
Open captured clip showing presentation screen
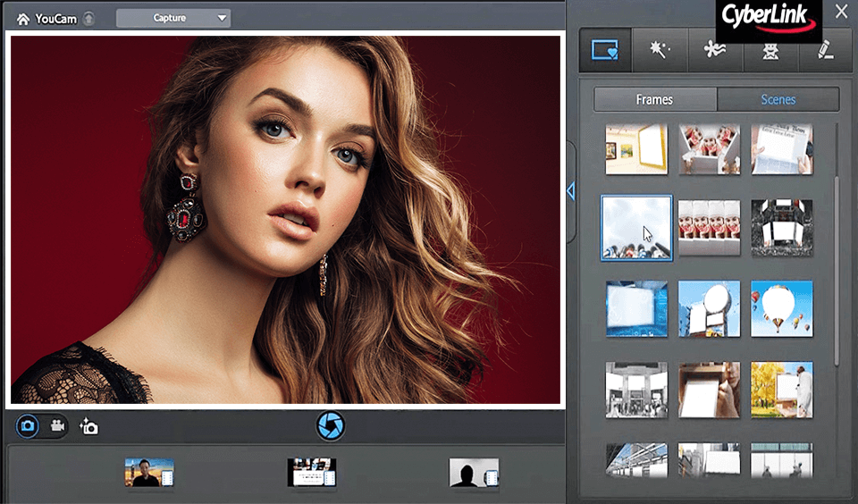(x=311, y=472)
